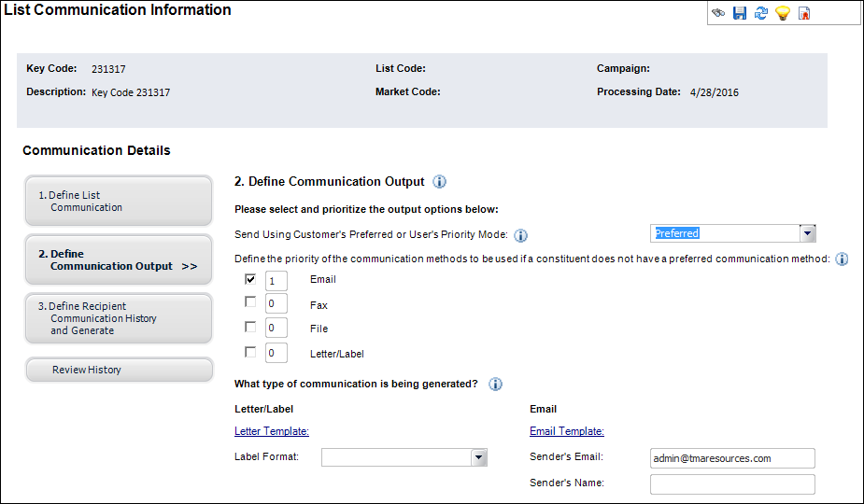Click info icon beside Define Communication Output heading
This screenshot has height=504, width=864.
click(439, 182)
